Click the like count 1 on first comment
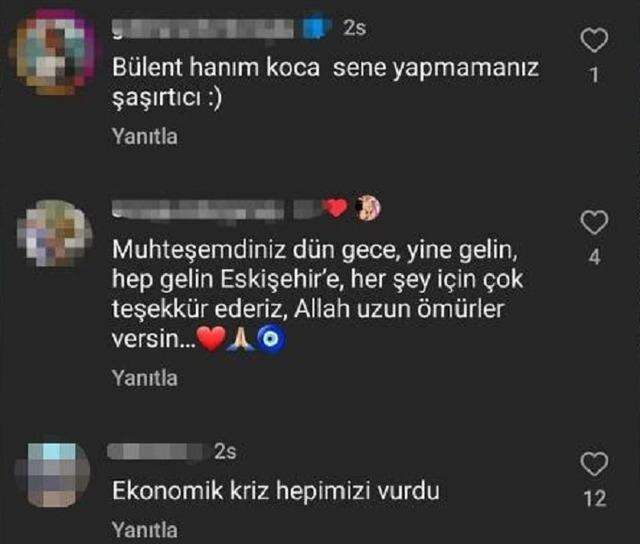The height and width of the screenshot is (544, 640). pyautogui.click(x=594, y=75)
